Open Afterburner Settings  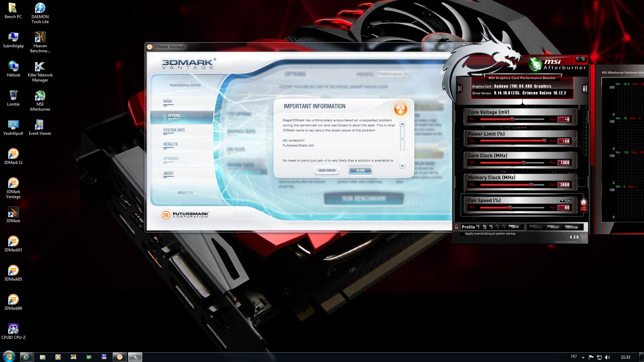(x=572, y=227)
